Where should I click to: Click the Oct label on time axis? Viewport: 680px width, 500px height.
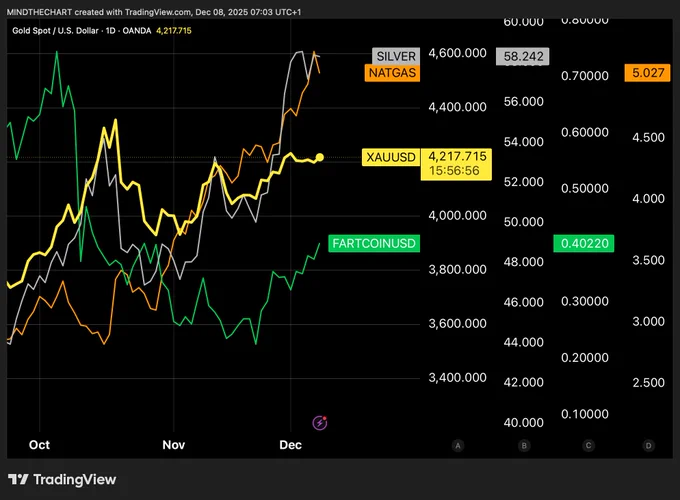click(39, 445)
